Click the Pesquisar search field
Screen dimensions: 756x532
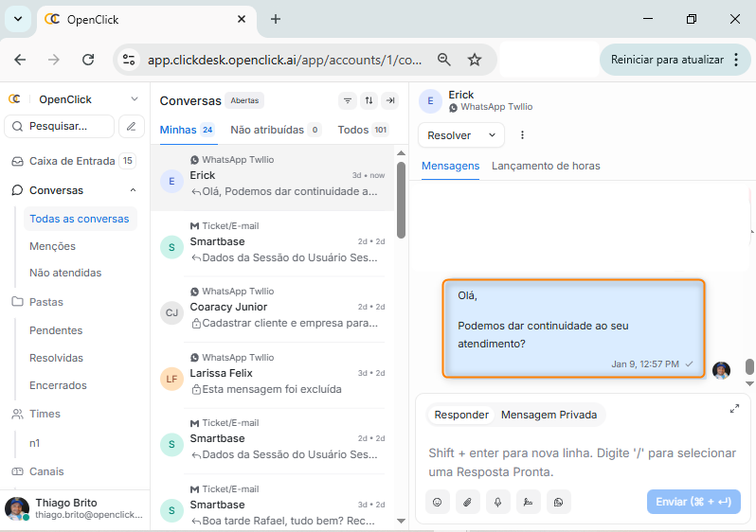(59, 126)
